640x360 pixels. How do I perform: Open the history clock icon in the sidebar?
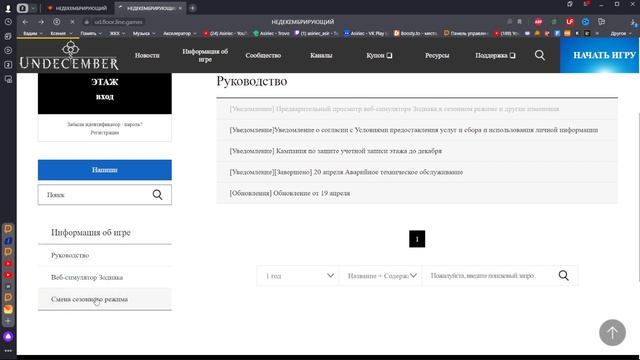tap(8, 22)
